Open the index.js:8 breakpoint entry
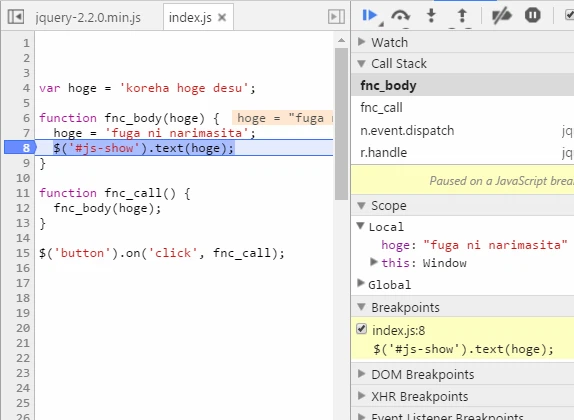Screen dimensions: 574x420 (x=463, y=339)
